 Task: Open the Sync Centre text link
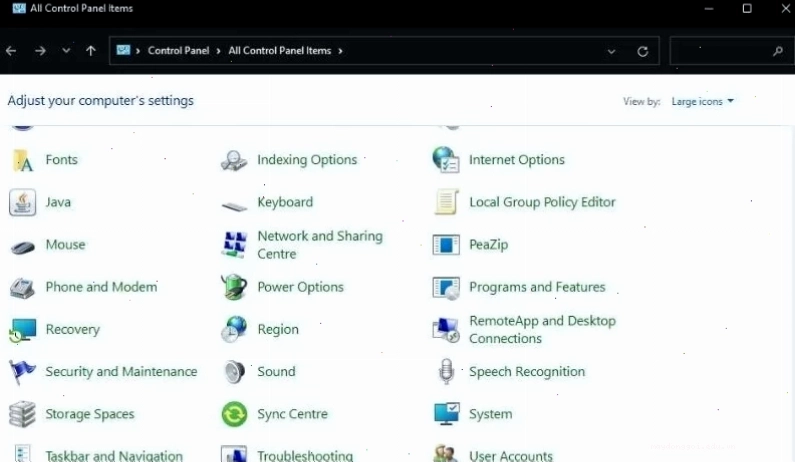293,414
